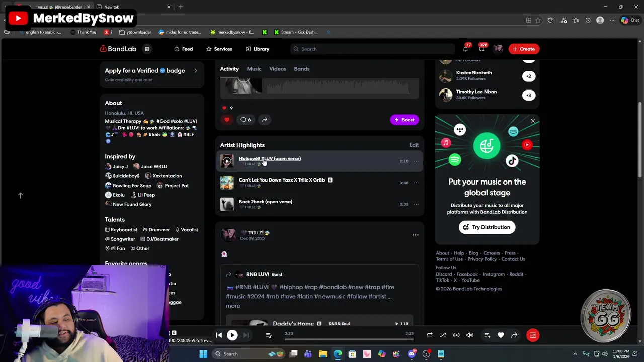The image size is (644, 362).
Task: Open File Explorer from taskbar
Action: (323, 354)
